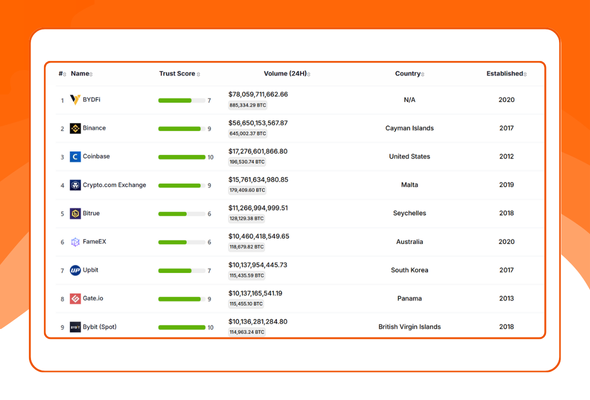Open the Coinbase exchange link

(x=96, y=156)
